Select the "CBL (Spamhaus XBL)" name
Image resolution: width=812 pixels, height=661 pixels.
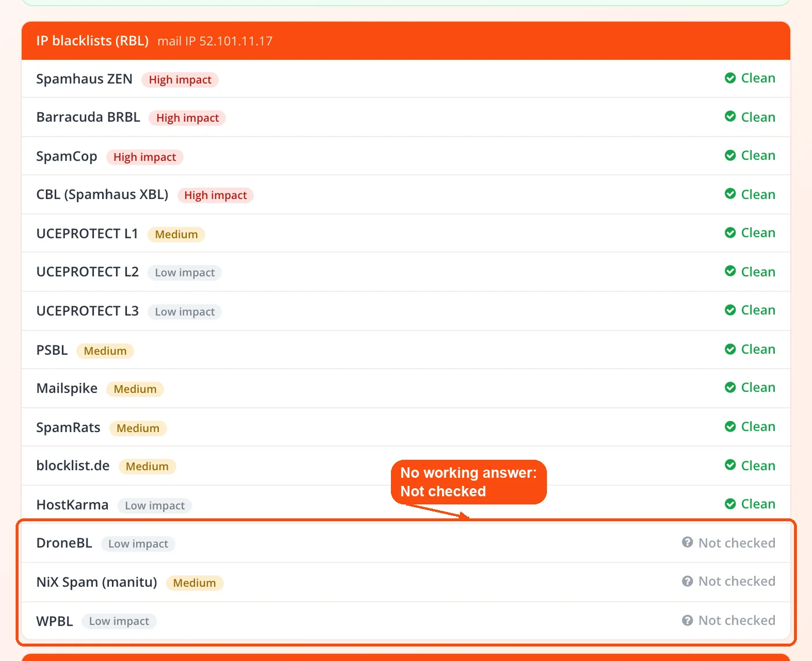(x=102, y=195)
